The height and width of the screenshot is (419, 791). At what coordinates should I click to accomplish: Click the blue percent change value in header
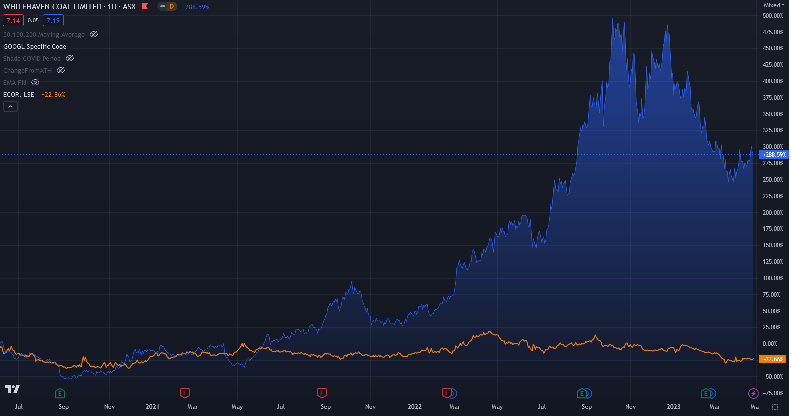click(197, 7)
